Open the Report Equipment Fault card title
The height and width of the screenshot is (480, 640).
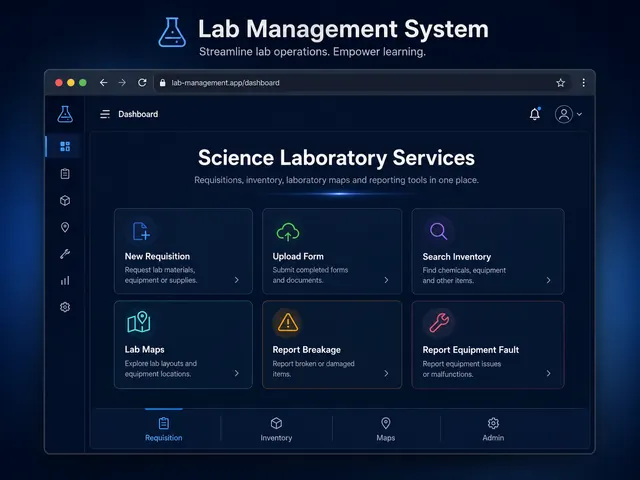pos(471,350)
